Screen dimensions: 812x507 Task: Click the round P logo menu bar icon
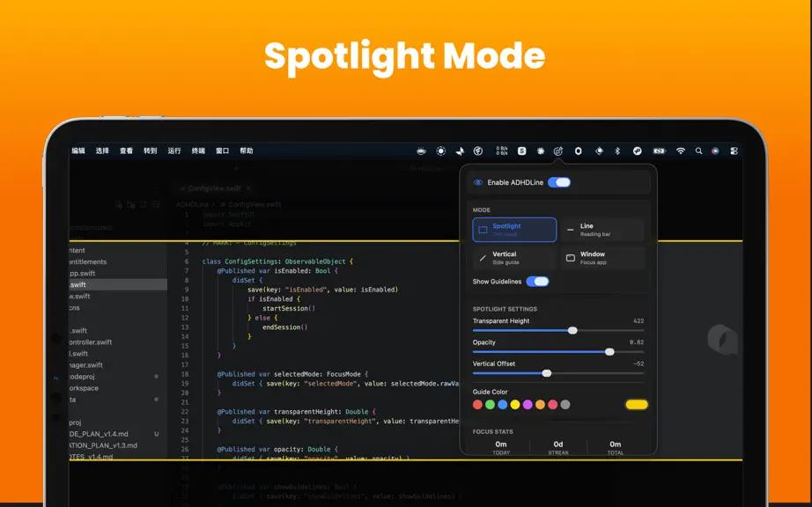click(x=638, y=151)
